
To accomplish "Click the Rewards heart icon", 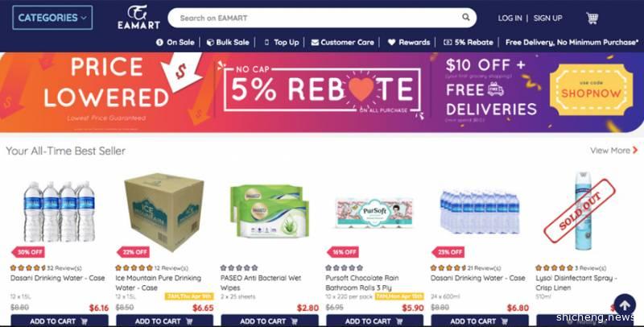I will tap(391, 43).
